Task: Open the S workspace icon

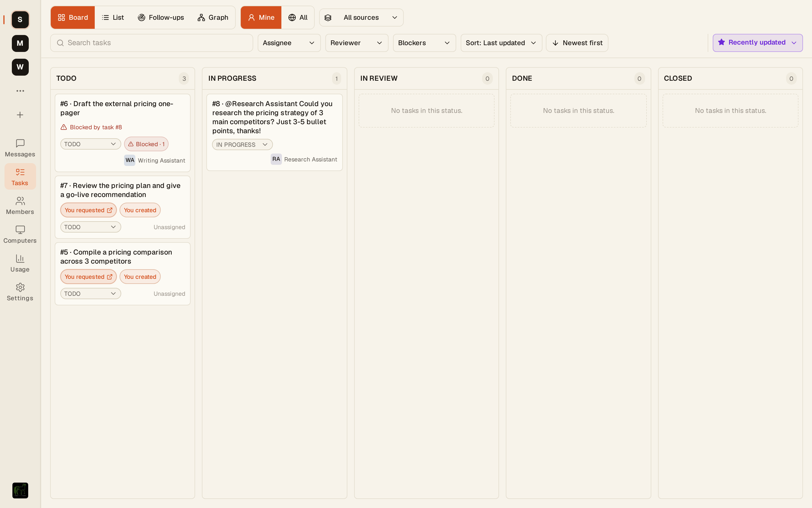Action: (20, 19)
